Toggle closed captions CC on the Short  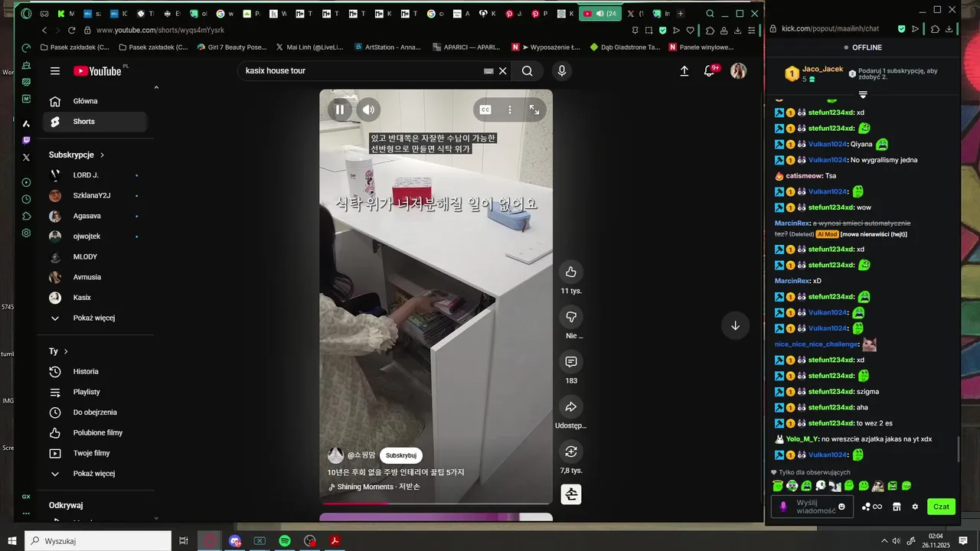[485, 109]
